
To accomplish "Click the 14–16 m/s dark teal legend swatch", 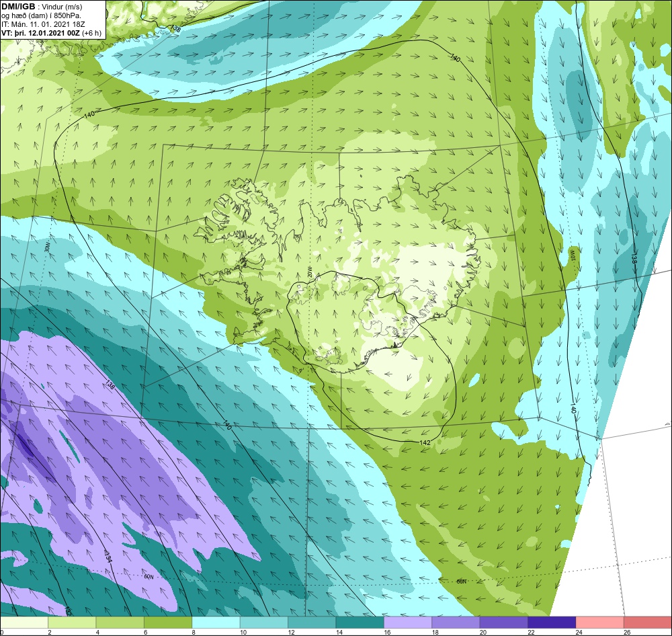I will pos(360,623).
